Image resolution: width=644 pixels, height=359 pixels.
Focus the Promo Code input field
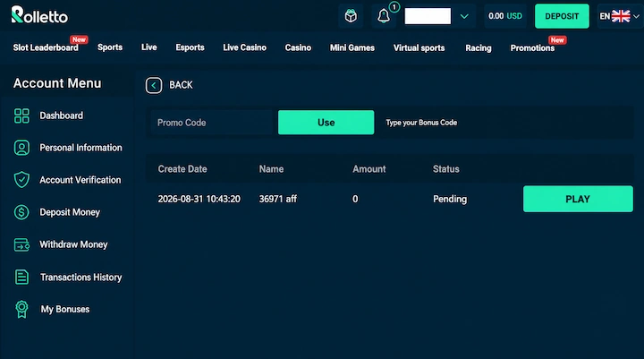coord(212,123)
